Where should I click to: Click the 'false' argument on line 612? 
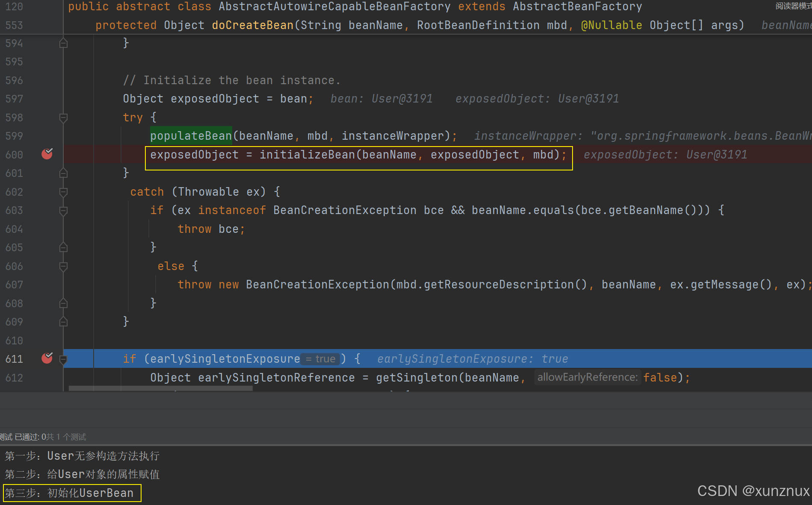pyautogui.click(x=660, y=378)
